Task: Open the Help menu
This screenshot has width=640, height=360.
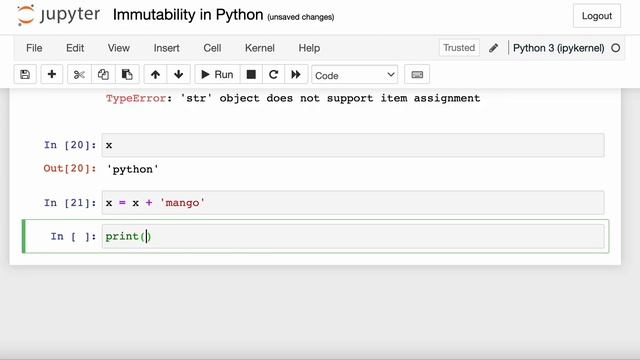Action: 309,48
